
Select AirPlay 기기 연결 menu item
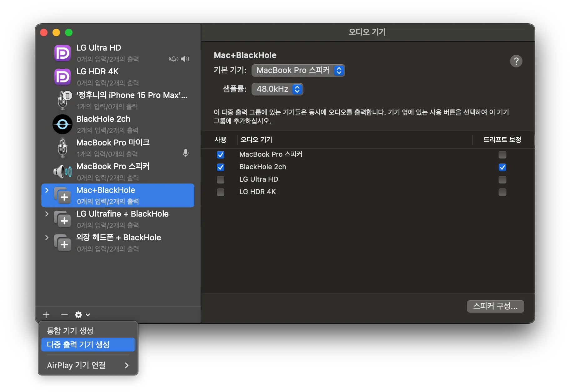coord(88,365)
